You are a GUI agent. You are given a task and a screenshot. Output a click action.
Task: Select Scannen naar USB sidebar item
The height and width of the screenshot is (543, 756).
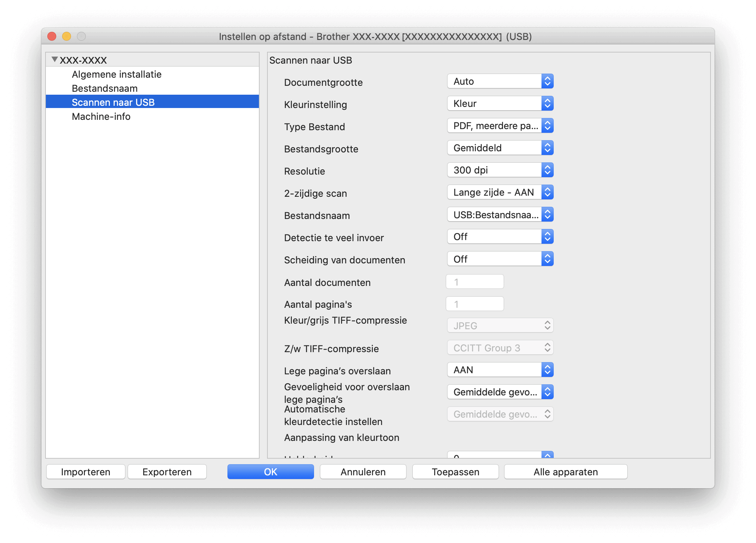[x=152, y=102]
